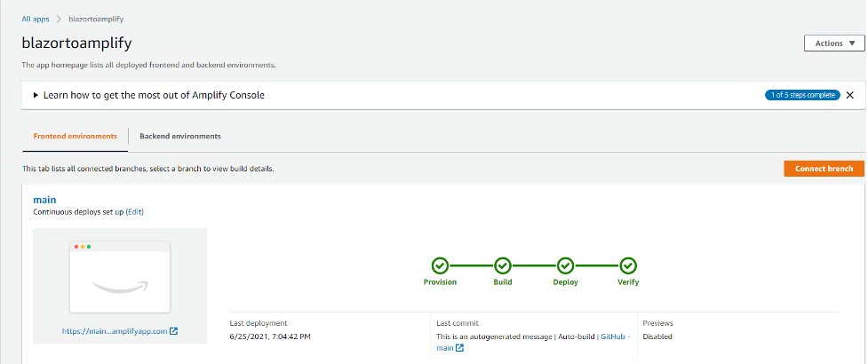This screenshot has width=868, height=364.
Task: Click external link icon next to main commit
Action: pyautogui.click(x=459, y=348)
